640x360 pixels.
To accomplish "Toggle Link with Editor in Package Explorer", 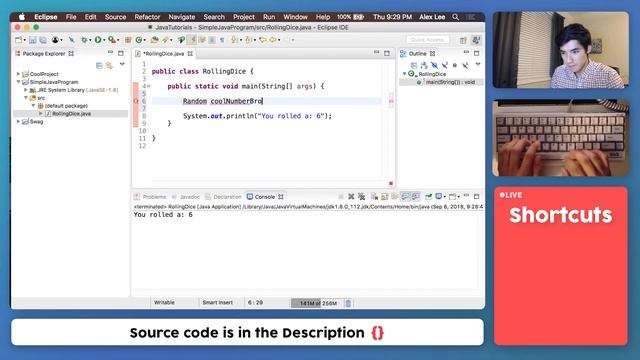I will click(x=109, y=65).
